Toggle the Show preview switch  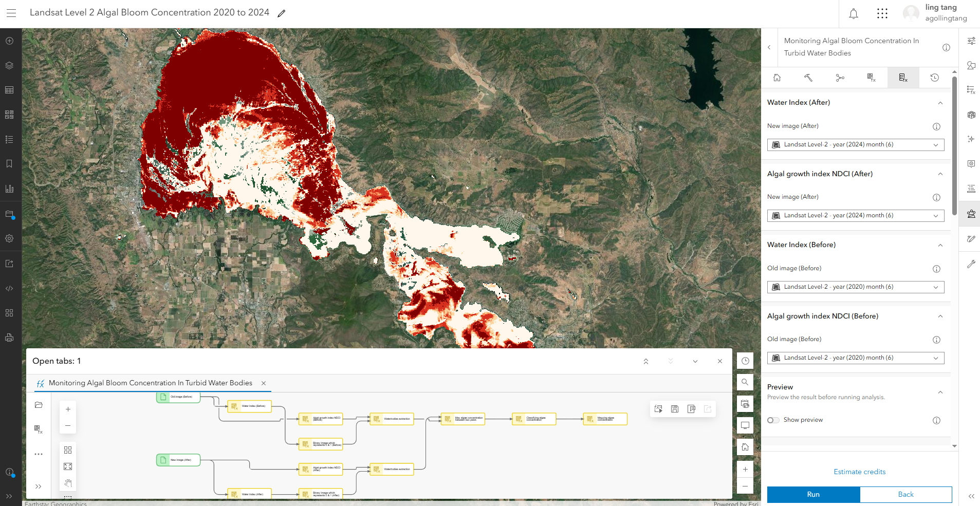point(773,420)
